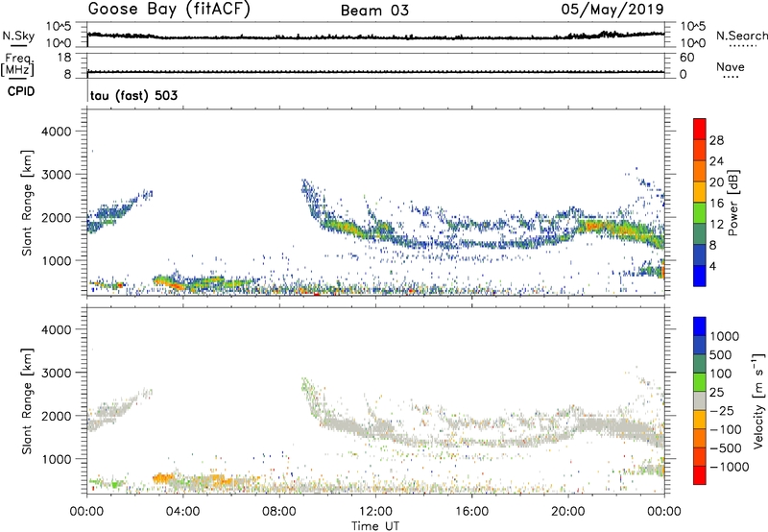
Task: Click the '4000' tick on power panel axis
Action: click(56, 132)
